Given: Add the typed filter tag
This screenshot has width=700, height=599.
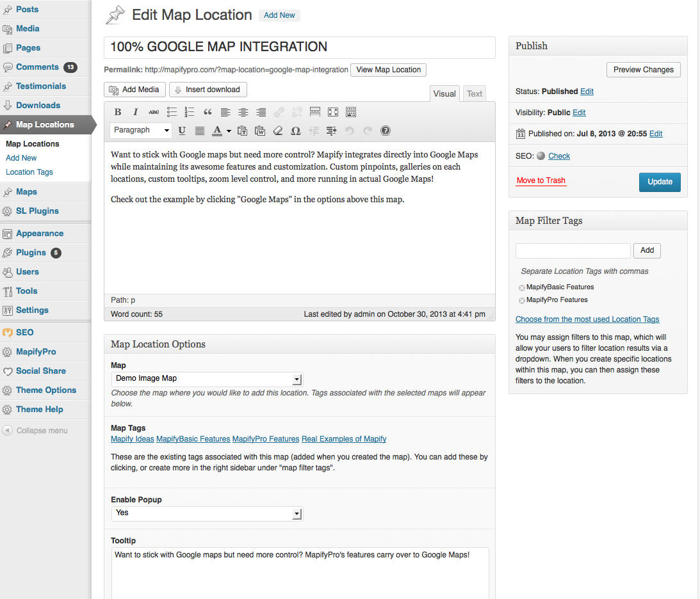Looking at the screenshot, I should click(647, 251).
